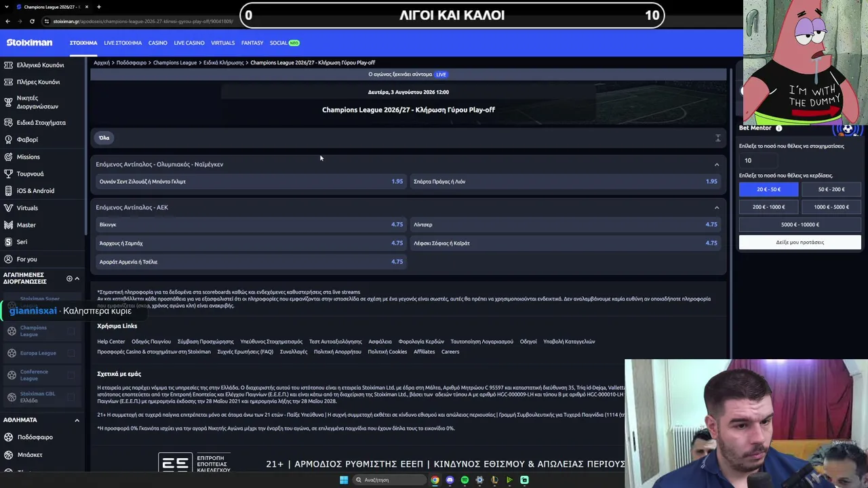The height and width of the screenshot is (488, 868).
Task: Show Bet Mentor info icon
Action: click(x=778, y=128)
